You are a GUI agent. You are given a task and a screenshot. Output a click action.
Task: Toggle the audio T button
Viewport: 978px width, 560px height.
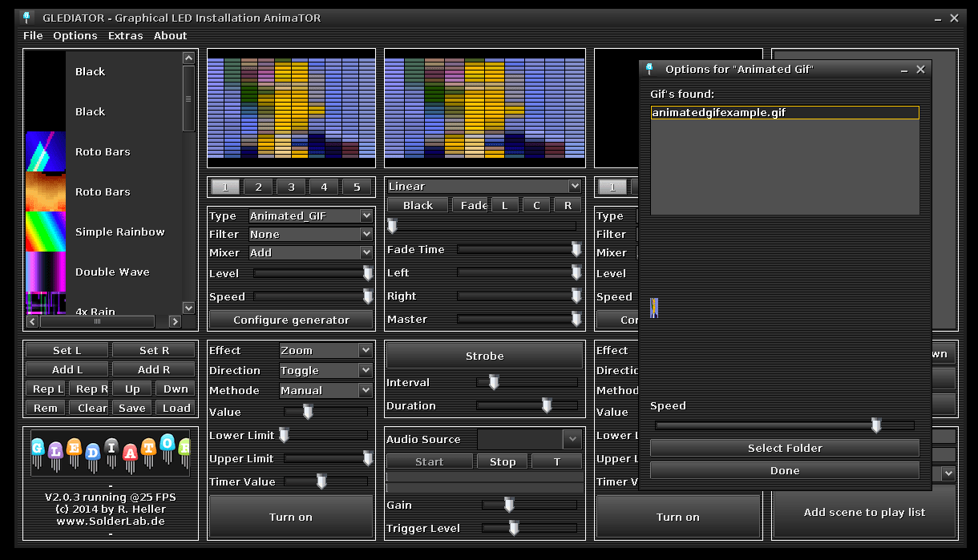click(x=557, y=461)
